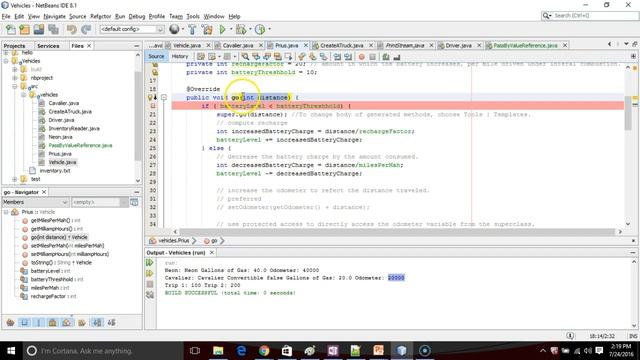Viewport: 640px width, 360px height.
Task: Open the Debug menu
Action: [137, 16]
